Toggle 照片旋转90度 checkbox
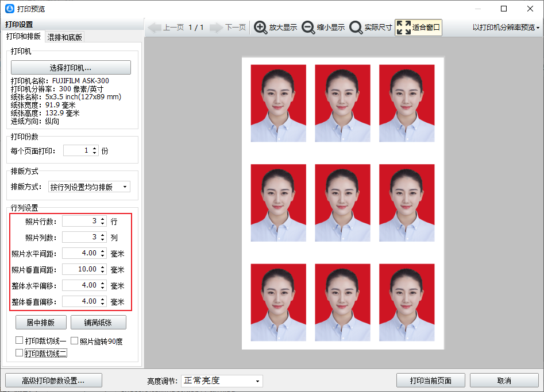This screenshot has height=392, width=544. 75,341
